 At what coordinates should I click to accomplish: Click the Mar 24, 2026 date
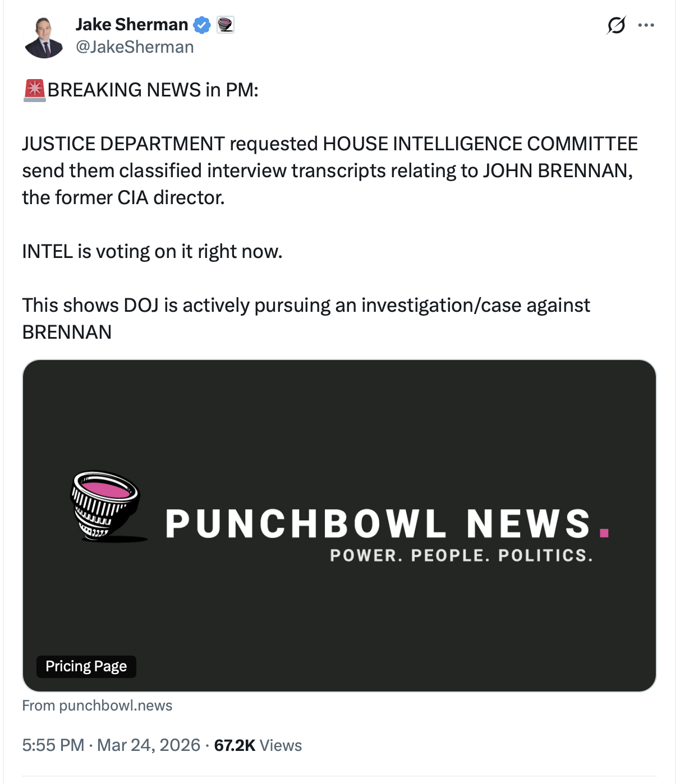click(x=149, y=745)
